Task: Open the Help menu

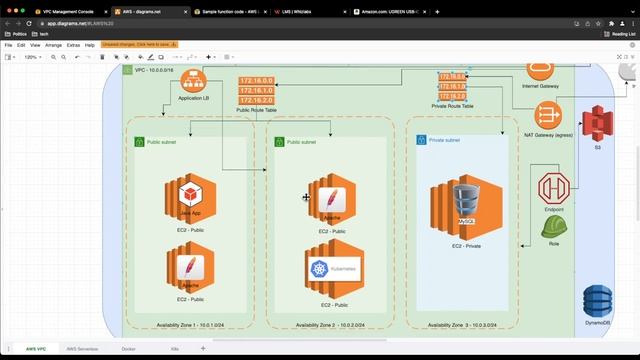Action: [x=90, y=45]
